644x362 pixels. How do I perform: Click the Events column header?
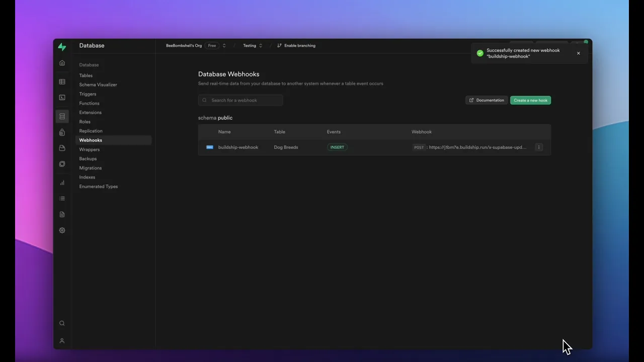tap(334, 132)
